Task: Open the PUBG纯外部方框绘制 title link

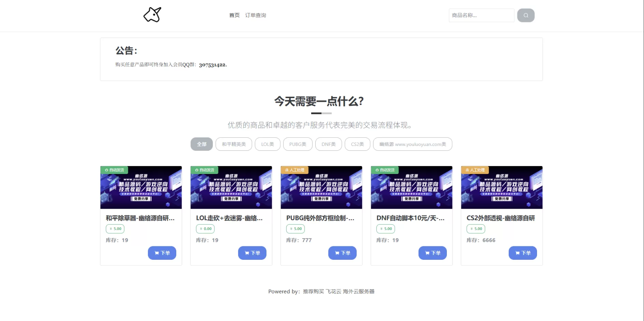Action: click(x=320, y=218)
